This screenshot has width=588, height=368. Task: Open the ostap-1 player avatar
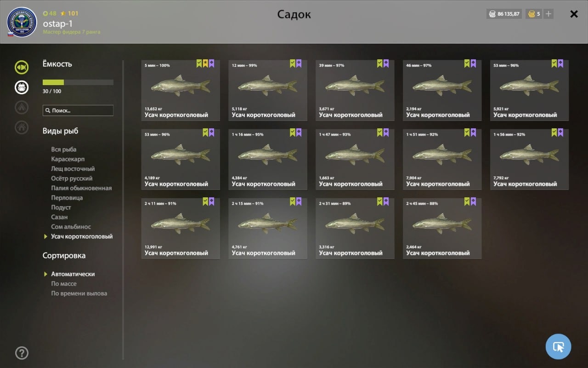22,22
